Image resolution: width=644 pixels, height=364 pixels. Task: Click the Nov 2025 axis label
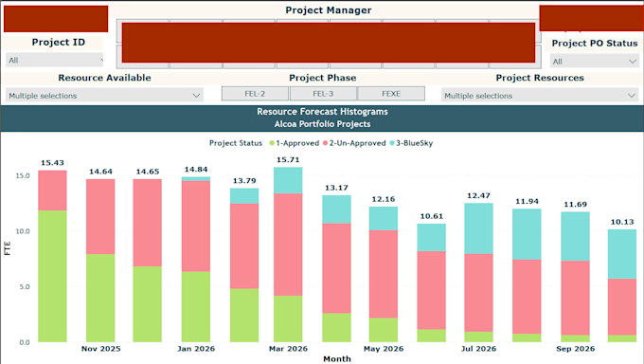pos(100,349)
